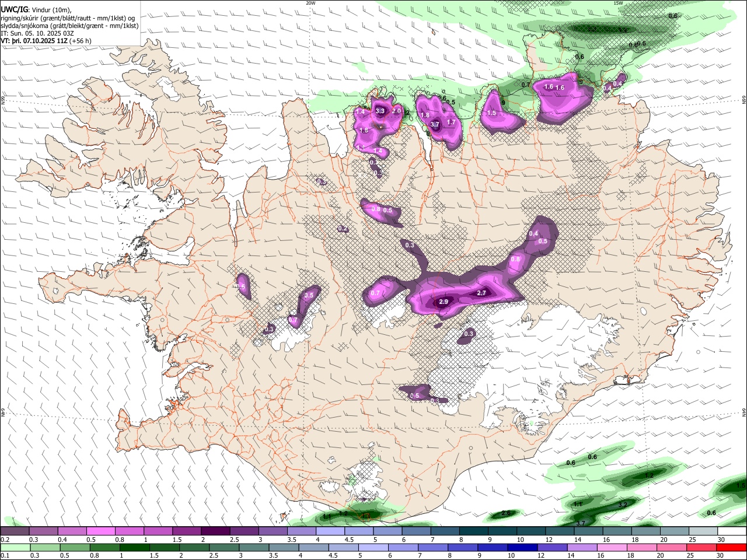The width and height of the screenshot is (747, 560).
Task: Click the deep blue rain legend swatch starting at 10
Action: point(521,548)
